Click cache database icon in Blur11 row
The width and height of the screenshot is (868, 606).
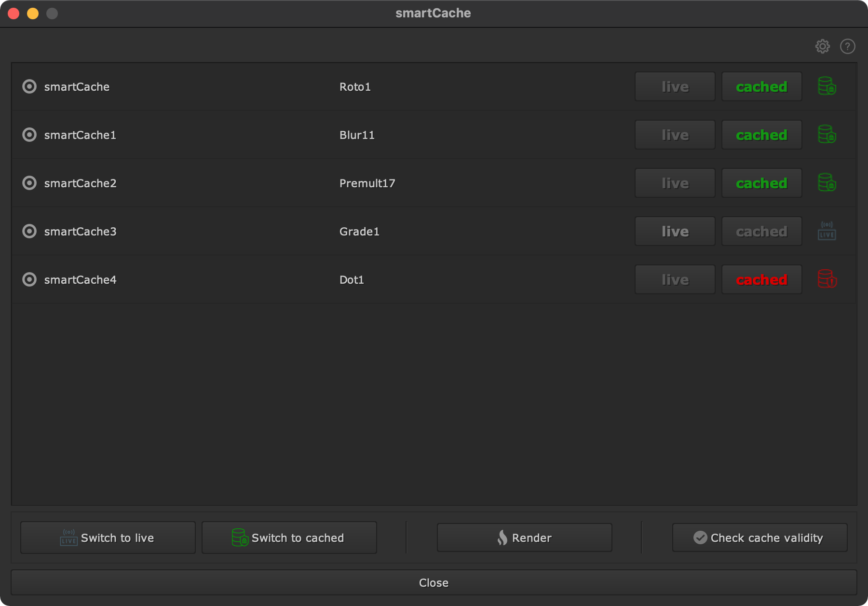(827, 135)
